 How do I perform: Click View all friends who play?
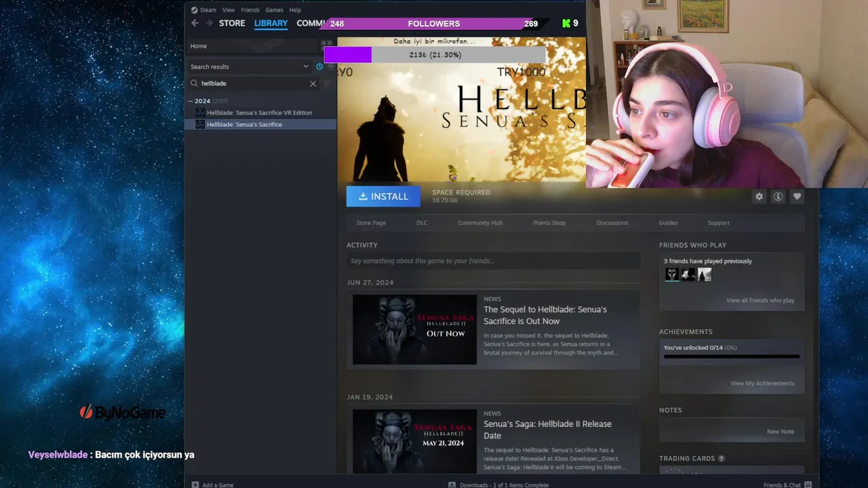(760, 300)
